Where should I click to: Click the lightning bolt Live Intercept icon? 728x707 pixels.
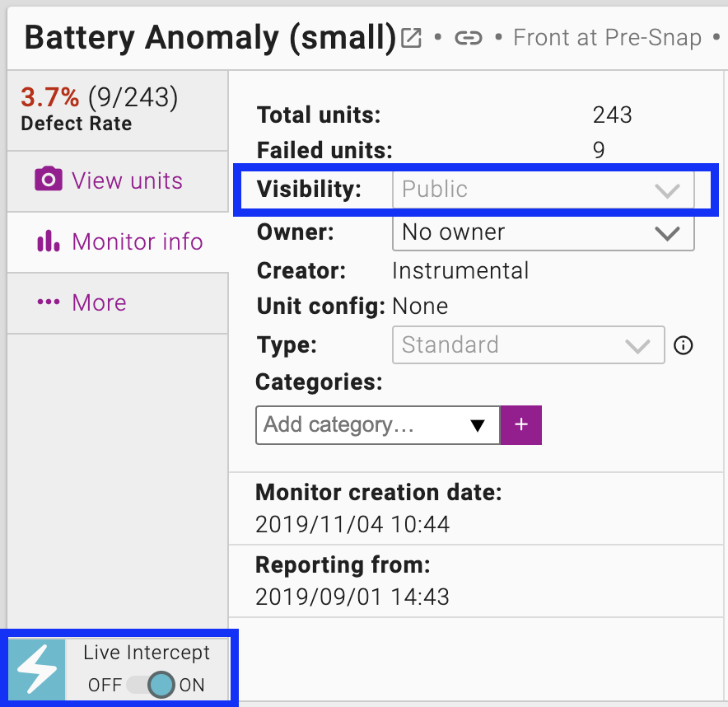37,669
